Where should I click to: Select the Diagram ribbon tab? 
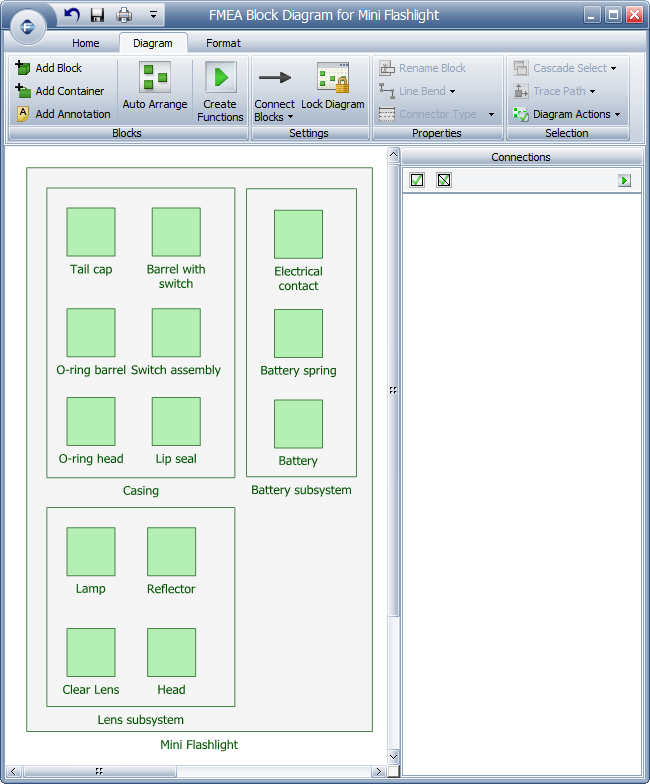pos(153,44)
